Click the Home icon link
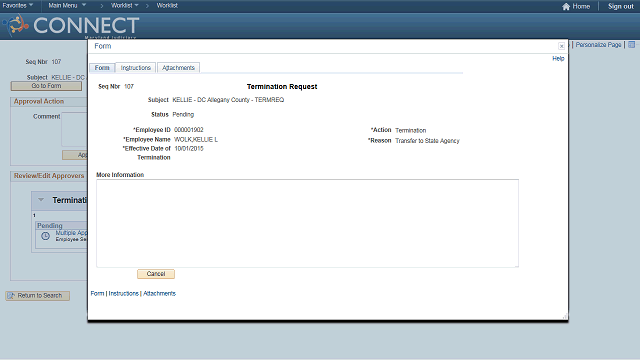640x360 pixels. pyautogui.click(x=576, y=6)
